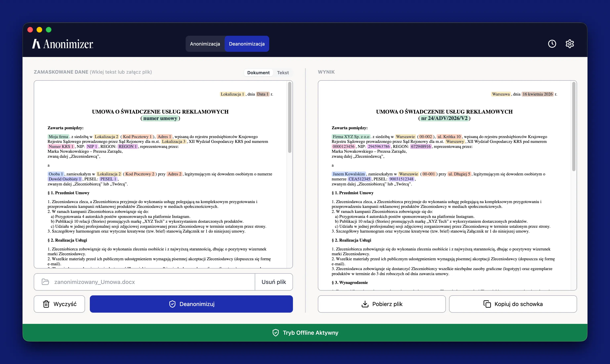Click the 'Adres 2' tag
The width and height of the screenshot is (610, 364).
[x=175, y=174]
